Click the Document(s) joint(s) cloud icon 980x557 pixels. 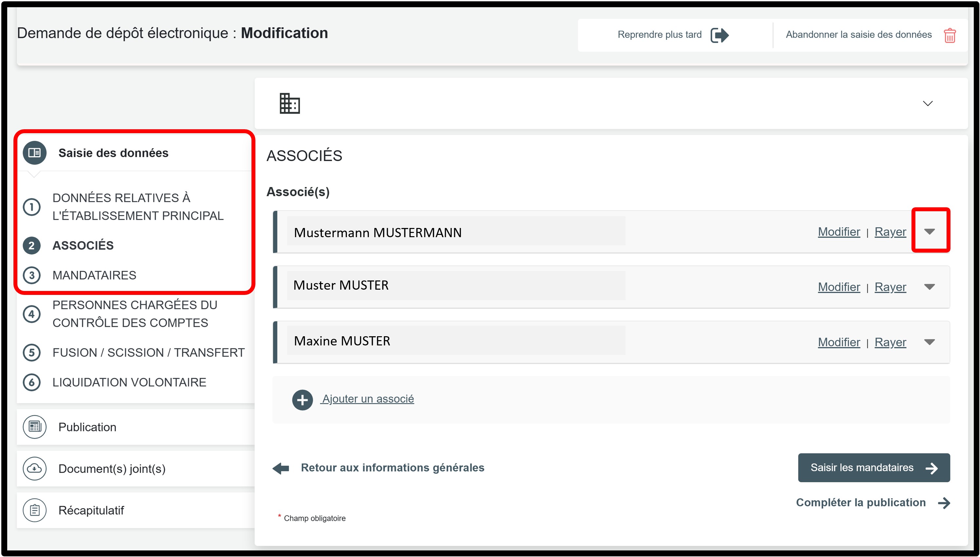(34, 468)
